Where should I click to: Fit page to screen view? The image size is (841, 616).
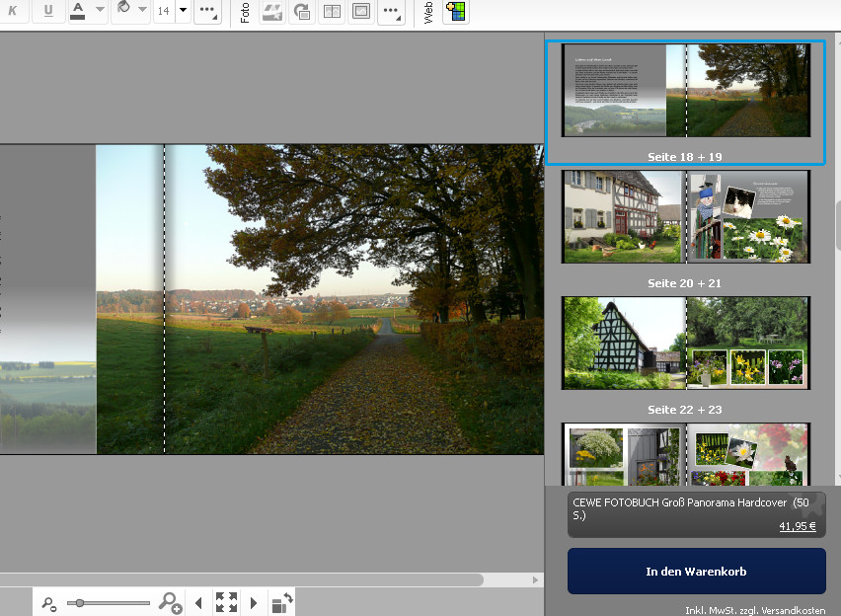point(226,602)
